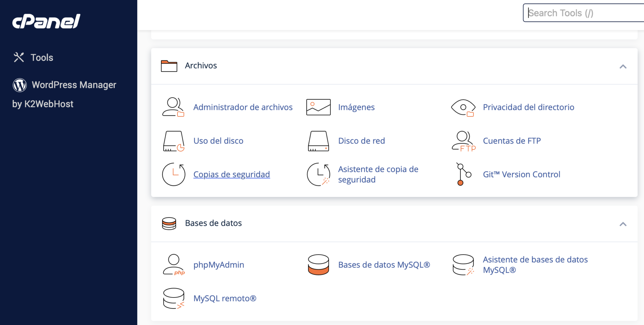Screen dimensions: 644x325
Task: Click the cPanel logo
Action: (x=46, y=21)
